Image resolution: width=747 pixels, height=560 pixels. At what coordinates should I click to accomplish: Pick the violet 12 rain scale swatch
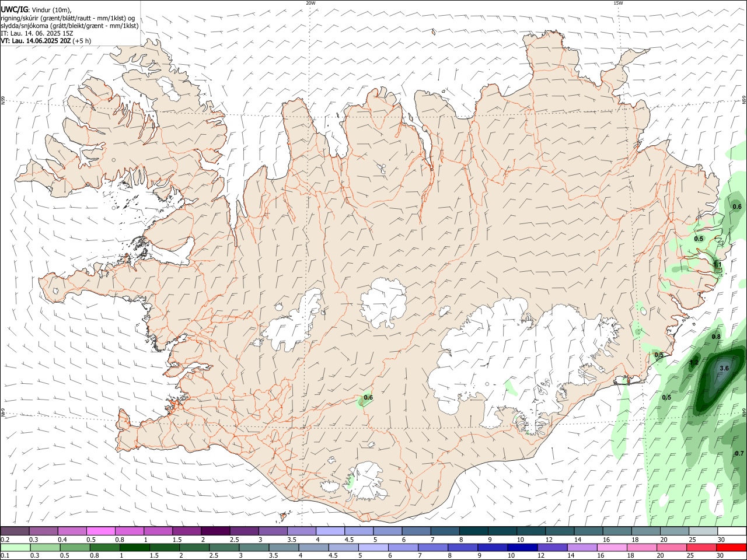551,548
